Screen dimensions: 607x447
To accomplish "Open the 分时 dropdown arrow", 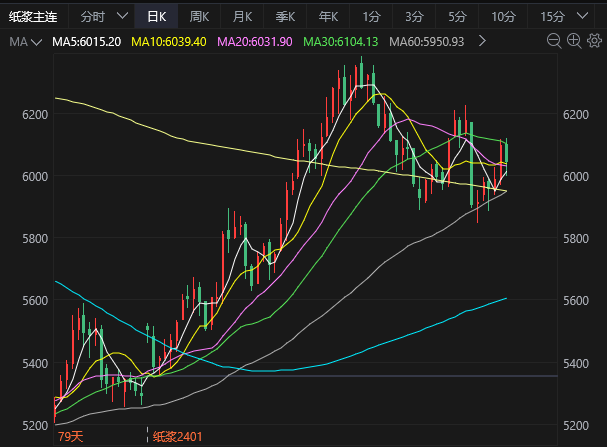I will (122, 16).
